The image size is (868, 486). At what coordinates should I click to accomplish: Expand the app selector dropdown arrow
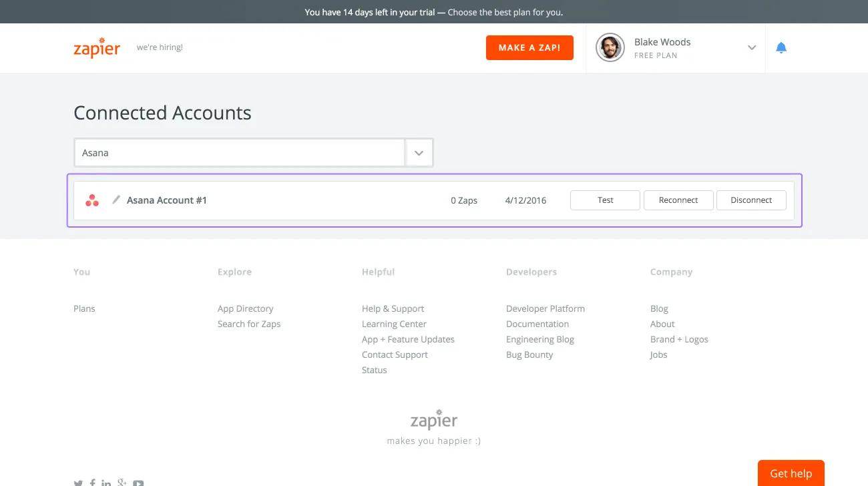(419, 153)
